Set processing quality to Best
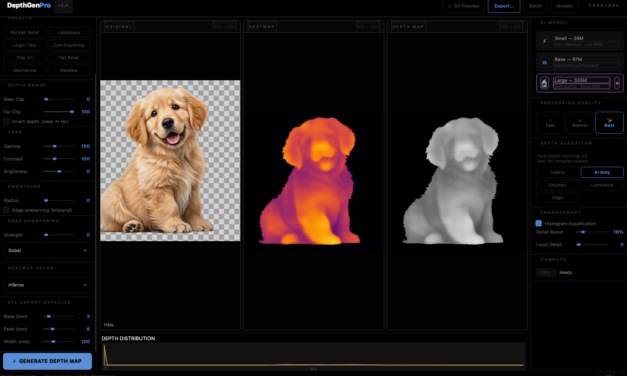The image size is (627, 376). (x=609, y=122)
